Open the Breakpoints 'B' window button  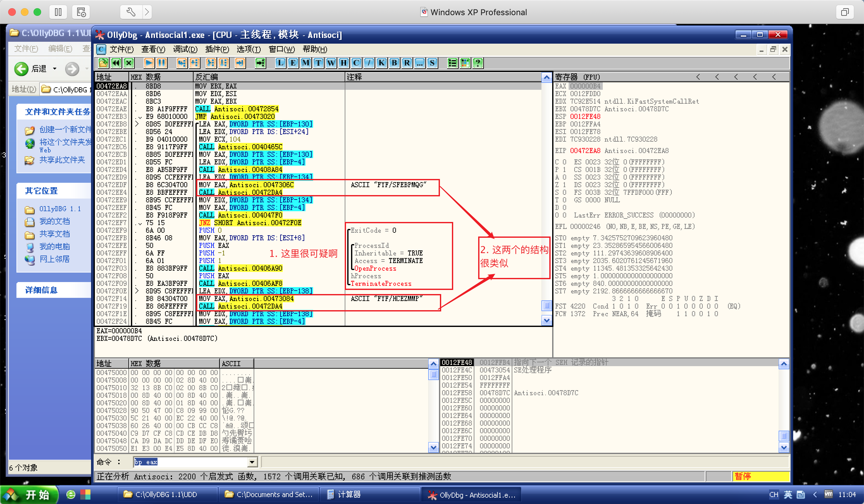394,63
